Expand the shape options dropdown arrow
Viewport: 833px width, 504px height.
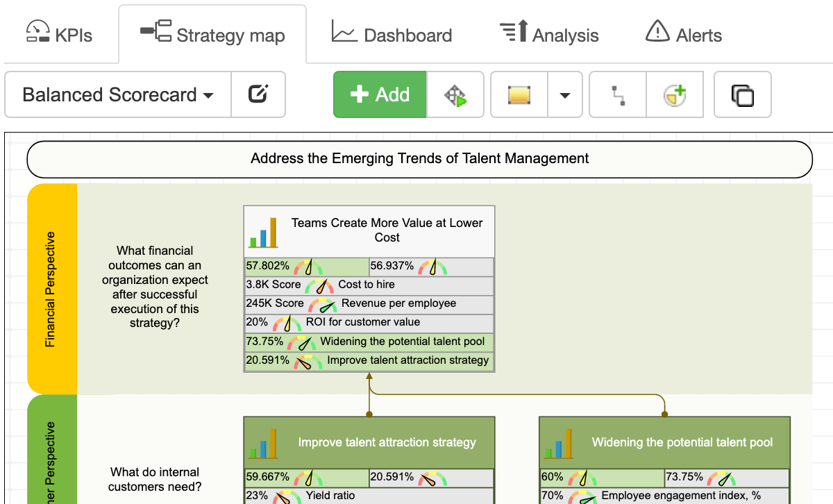565,95
